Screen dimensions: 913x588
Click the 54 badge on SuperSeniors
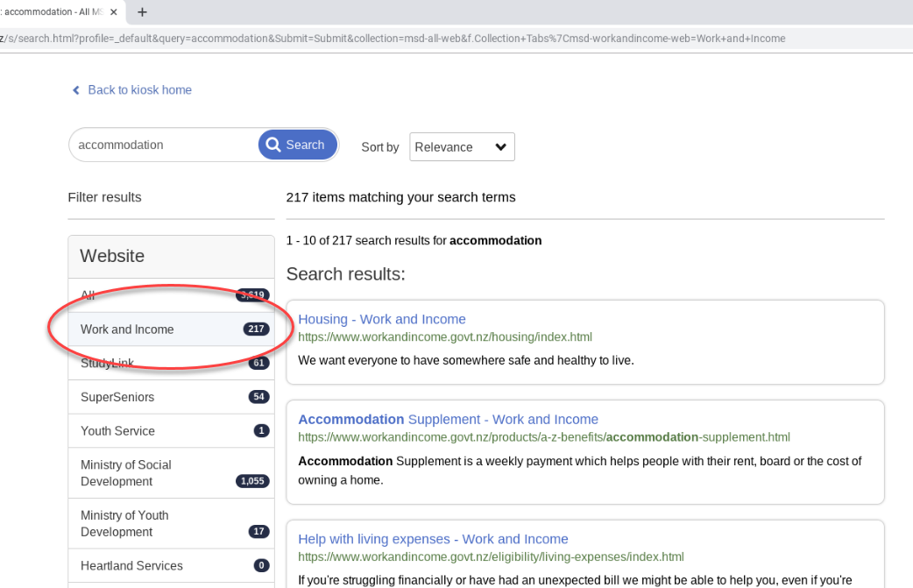tap(259, 396)
